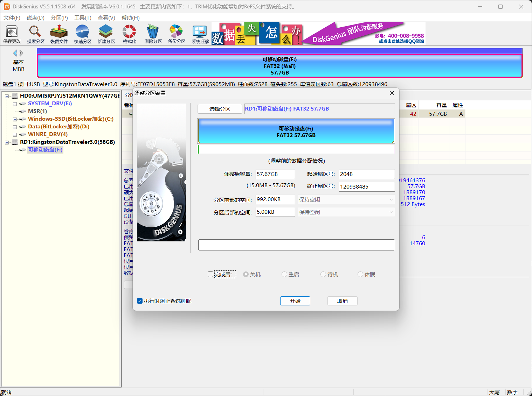Open the 恢复文件 (Recover Files) tool

click(x=59, y=34)
